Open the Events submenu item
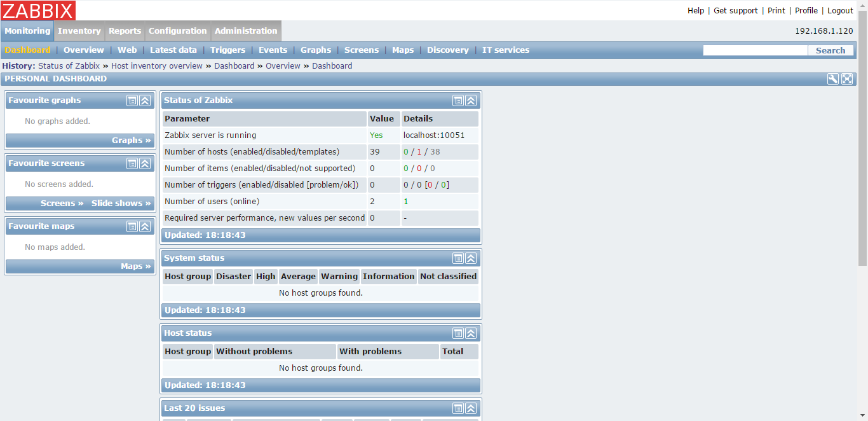 pos(273,50)
